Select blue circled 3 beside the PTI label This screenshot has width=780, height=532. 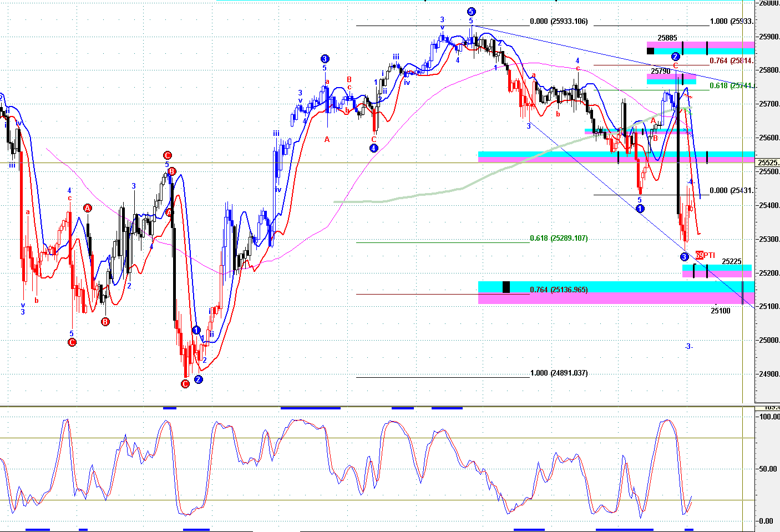(x=685, y=256)
